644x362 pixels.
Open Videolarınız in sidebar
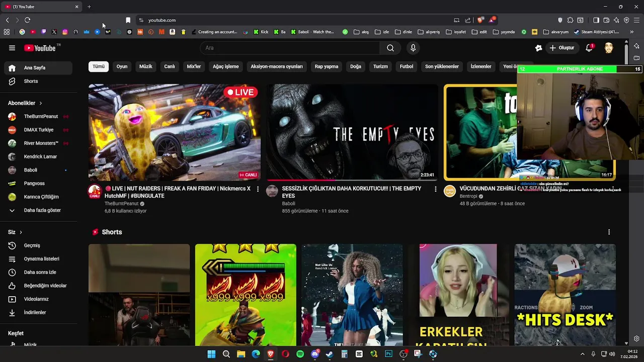coord(38,299)
